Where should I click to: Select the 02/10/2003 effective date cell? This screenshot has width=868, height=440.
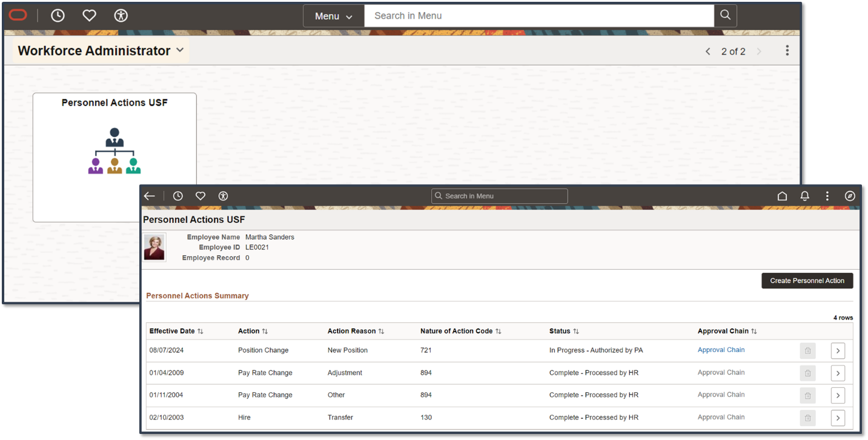[166, 418]
